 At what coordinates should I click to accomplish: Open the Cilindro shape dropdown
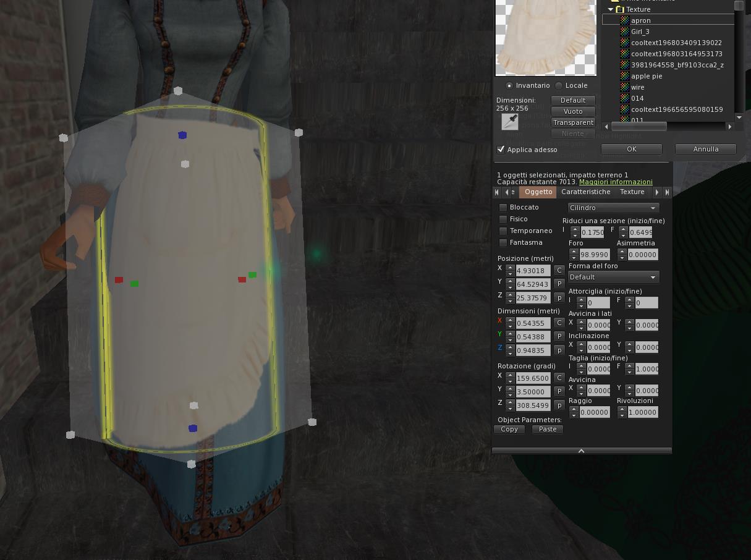[x=613, y=208]
